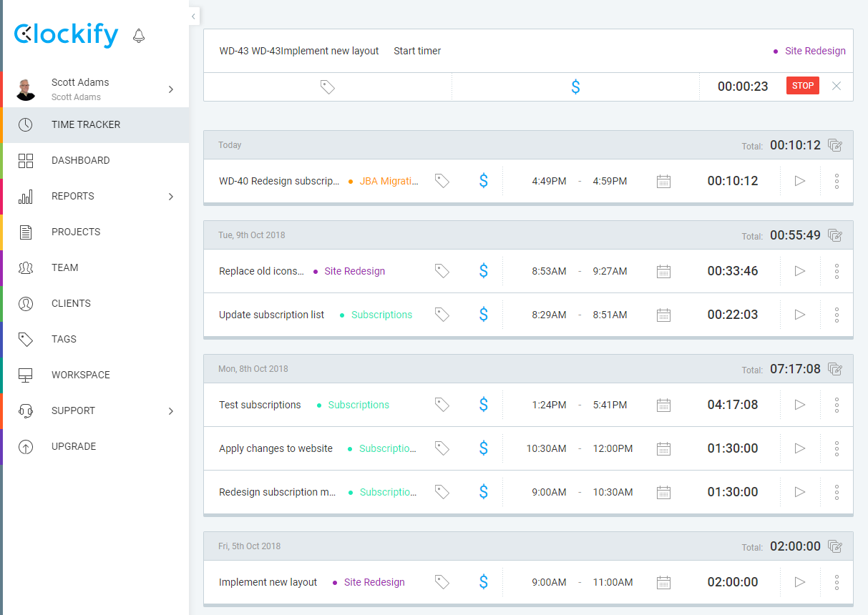
Task: Add tag to WD-40 Redesign subscription entry
Action: [442, 181]
